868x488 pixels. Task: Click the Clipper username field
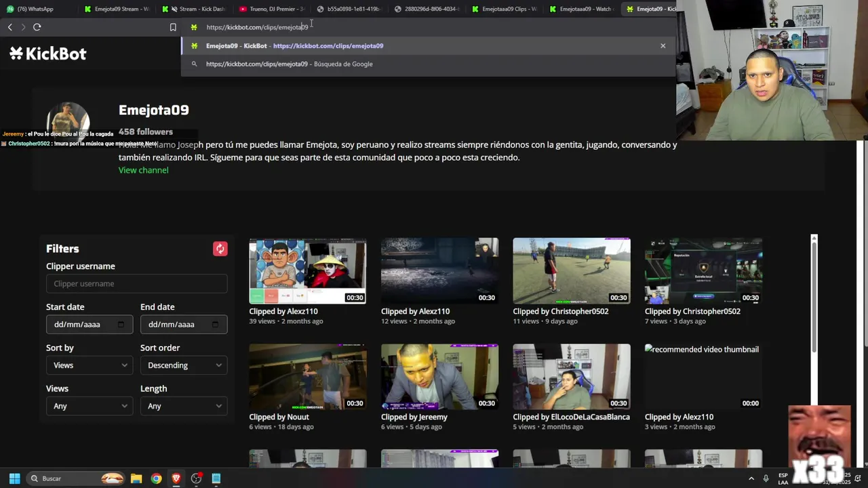coord(136,284)
